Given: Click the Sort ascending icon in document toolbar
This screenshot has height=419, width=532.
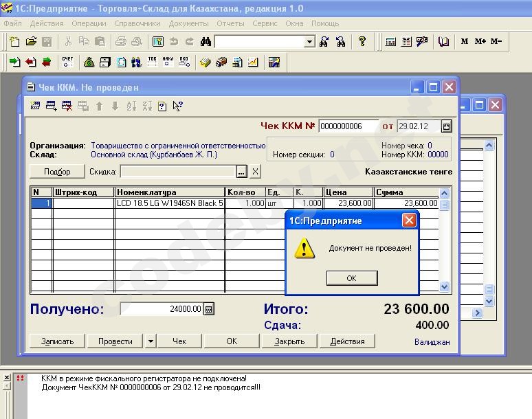Looking at the screenshot, I should click(x=131, y=106).
